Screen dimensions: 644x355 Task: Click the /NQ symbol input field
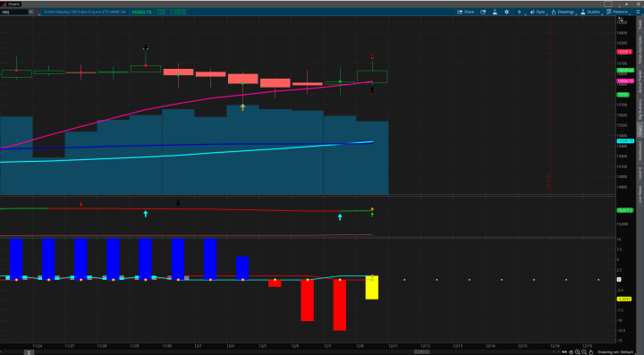pos(14,12)
